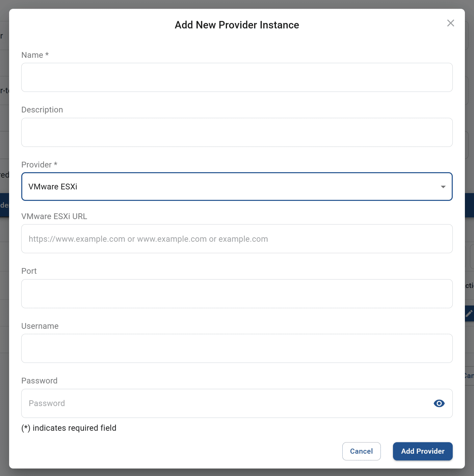474x476 pixels.
Task: Click the Name input field
Action: click(x=237, y=77)
